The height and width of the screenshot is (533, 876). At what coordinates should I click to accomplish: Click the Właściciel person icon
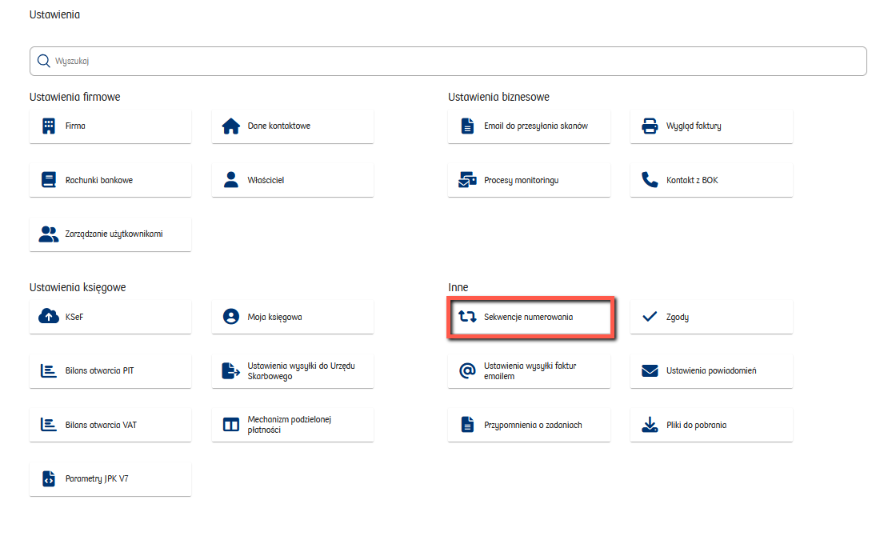[x=231, y=180]
